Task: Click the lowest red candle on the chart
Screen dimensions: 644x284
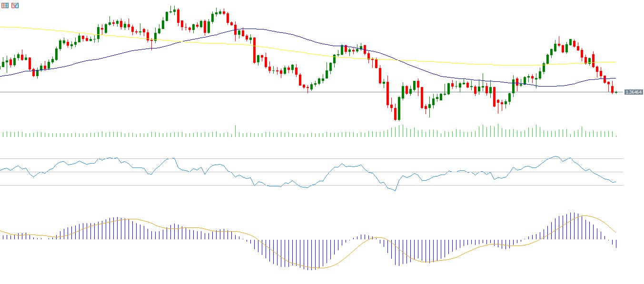Action: pyautogui.click(x=395, y=113)
